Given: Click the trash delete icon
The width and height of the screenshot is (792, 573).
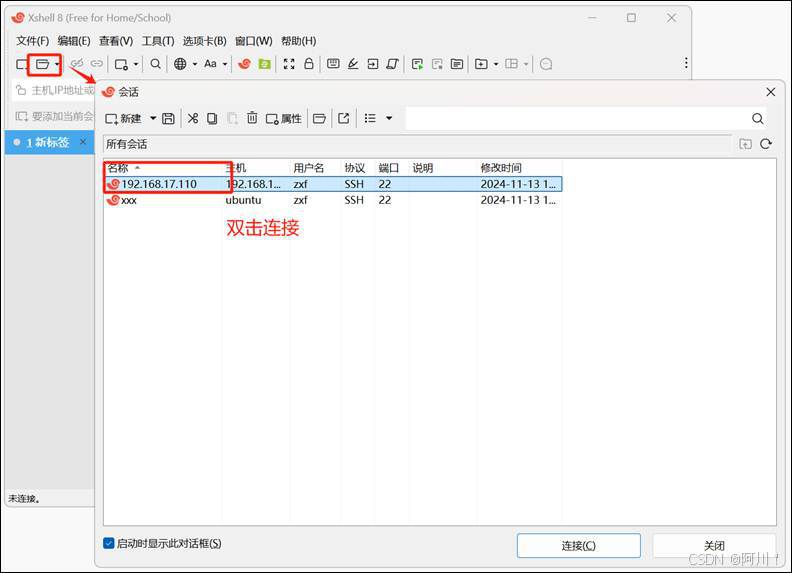Looking at the screenshot, I should click(x=252, y=118).
